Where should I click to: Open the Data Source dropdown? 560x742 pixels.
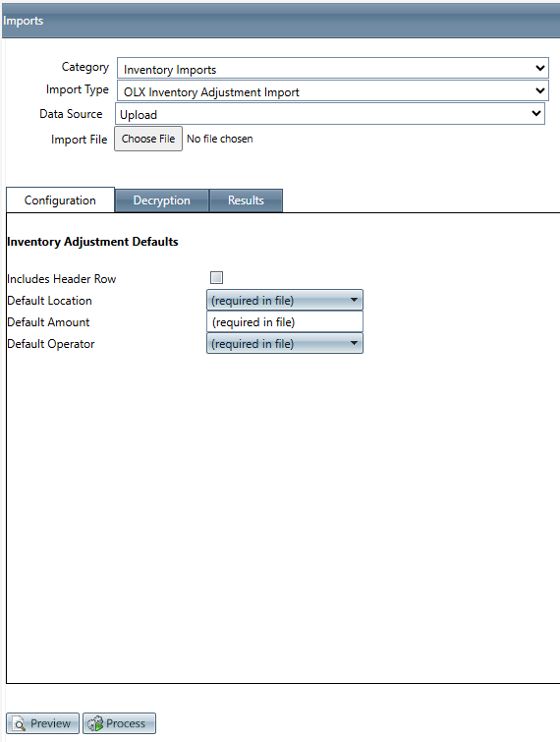pyautogui.click(x=330, y=114)
